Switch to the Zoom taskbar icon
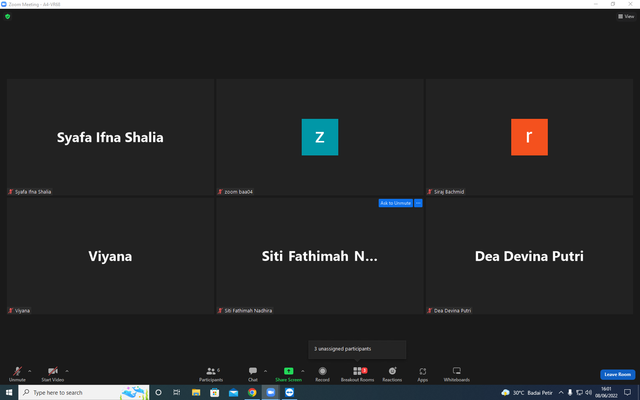The height and width of the screenshot is (400, 640). point(271,392)
